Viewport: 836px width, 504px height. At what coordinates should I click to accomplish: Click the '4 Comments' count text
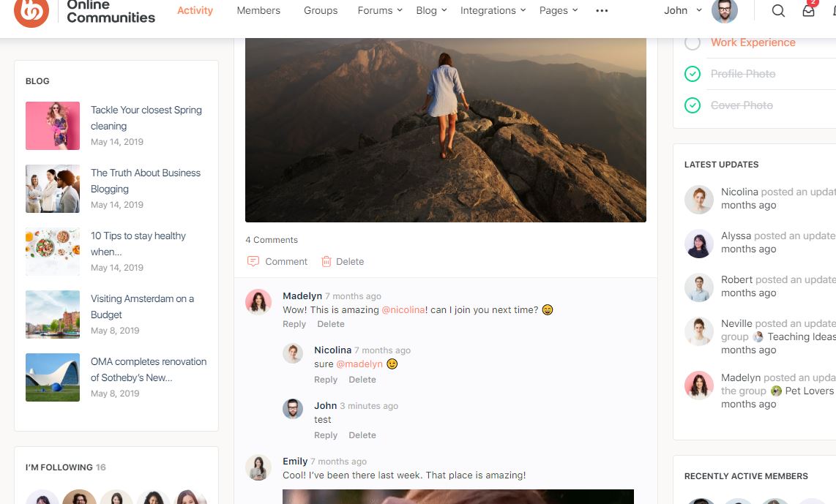click(272, 240)
